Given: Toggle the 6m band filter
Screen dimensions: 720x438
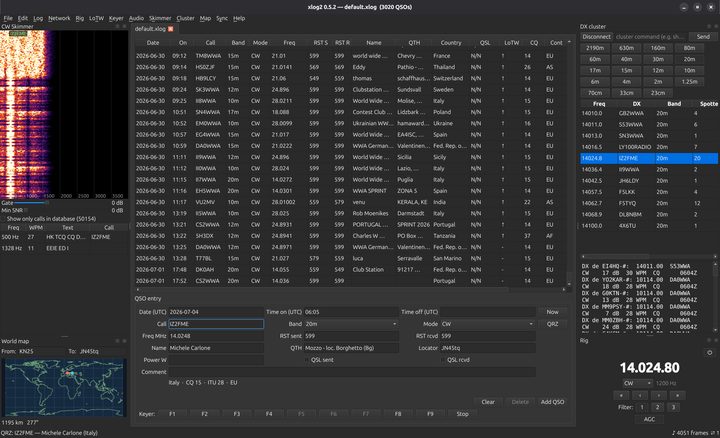Looking at the screenshot, I should point(595,82).
